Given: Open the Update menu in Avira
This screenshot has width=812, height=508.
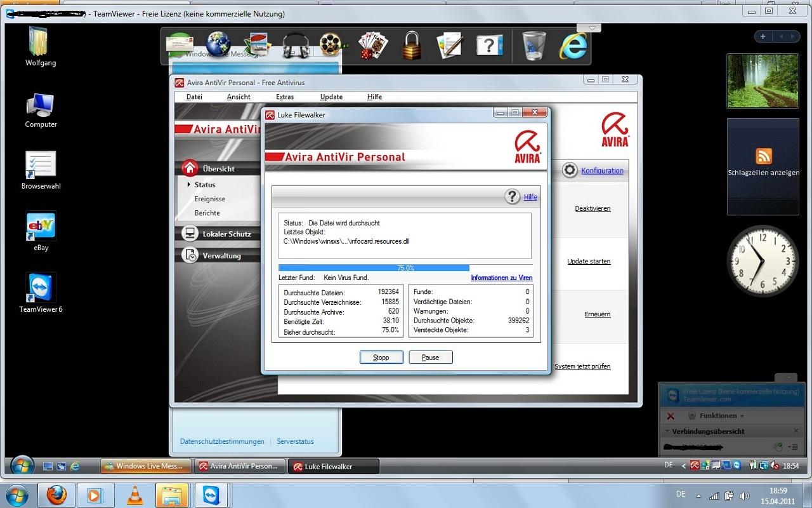Looking at the screenshot, I should pyautogui.click(x=331, y=97).
